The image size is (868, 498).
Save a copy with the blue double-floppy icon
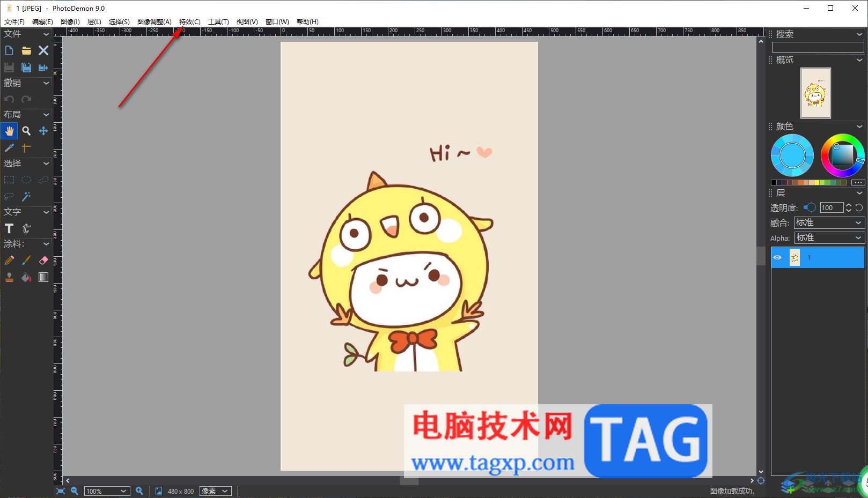(26, 68)
